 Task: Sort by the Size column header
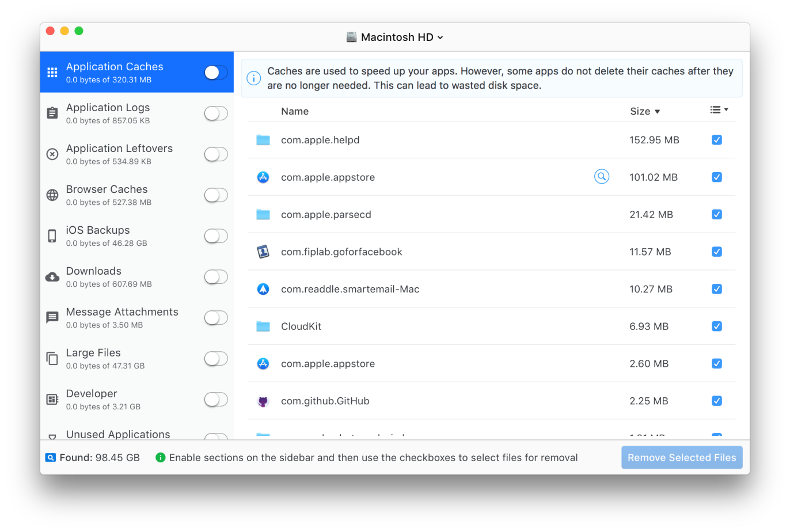click(x=645, y=112)
